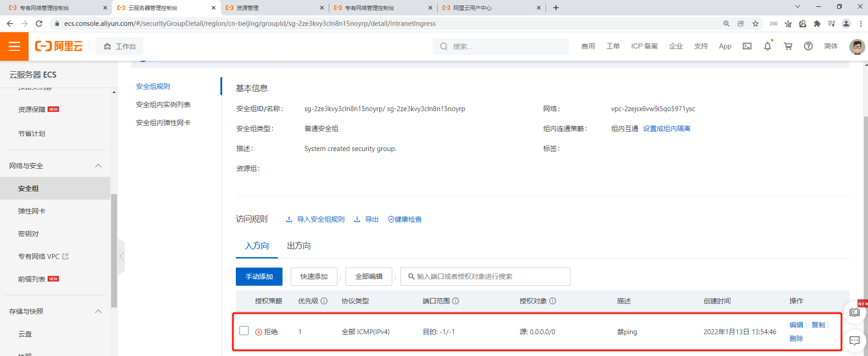This screenshot has width=868, height=356.
Task: Collapse the 网络与安全 section
Action: pos(98,166)
